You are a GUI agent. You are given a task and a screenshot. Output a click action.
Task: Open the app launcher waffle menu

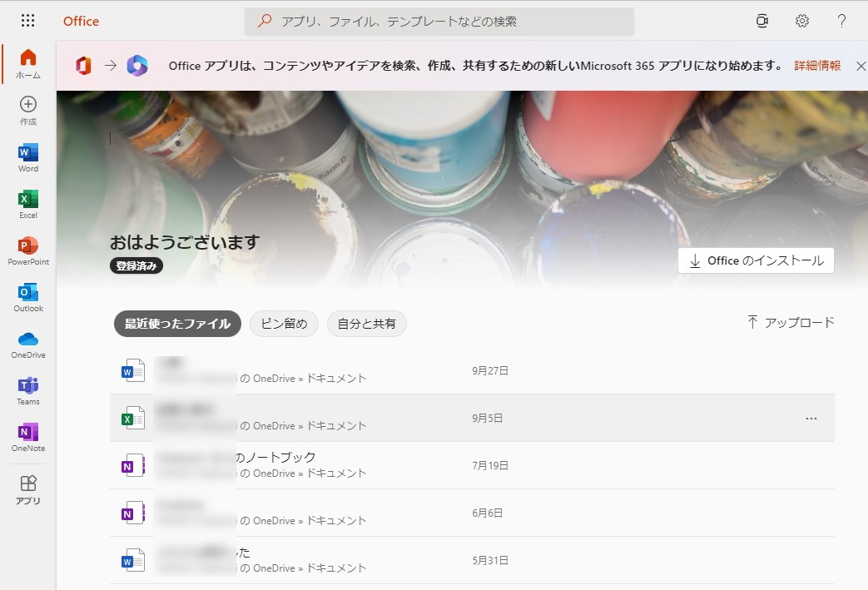[27, 20]
